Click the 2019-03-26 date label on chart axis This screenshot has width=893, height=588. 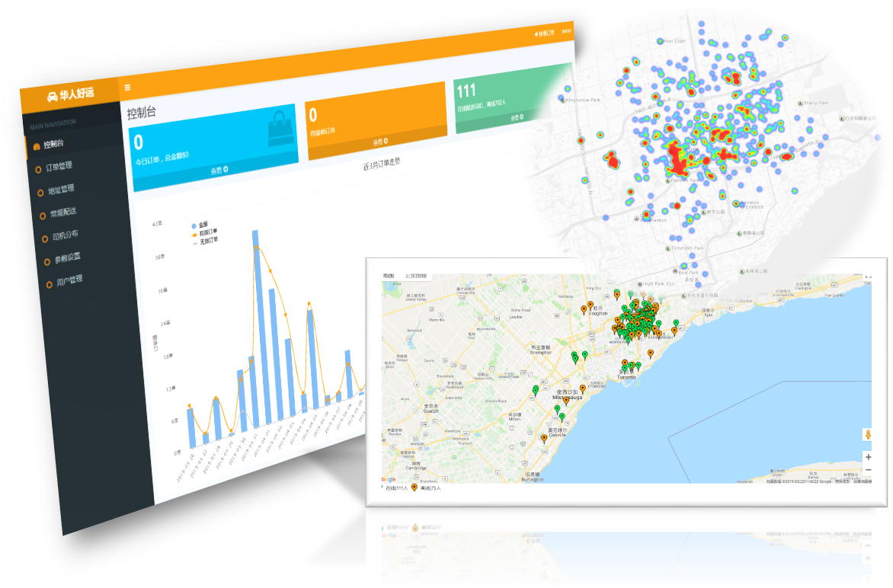tap(186, 468)
